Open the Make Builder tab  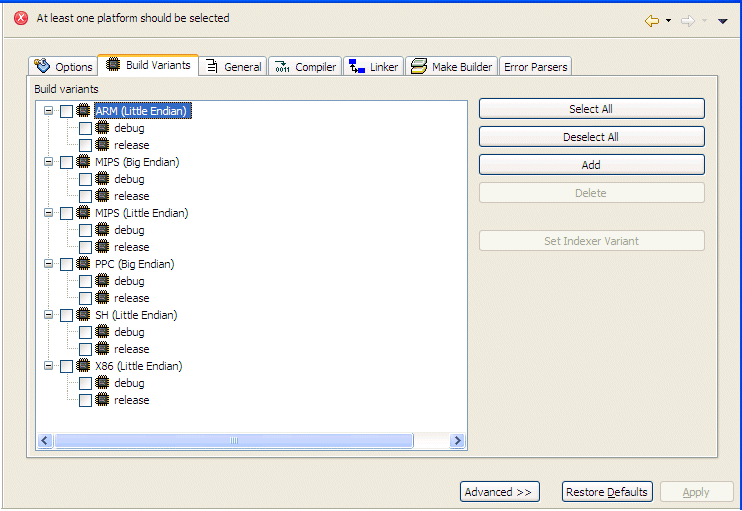coord(451,67)
